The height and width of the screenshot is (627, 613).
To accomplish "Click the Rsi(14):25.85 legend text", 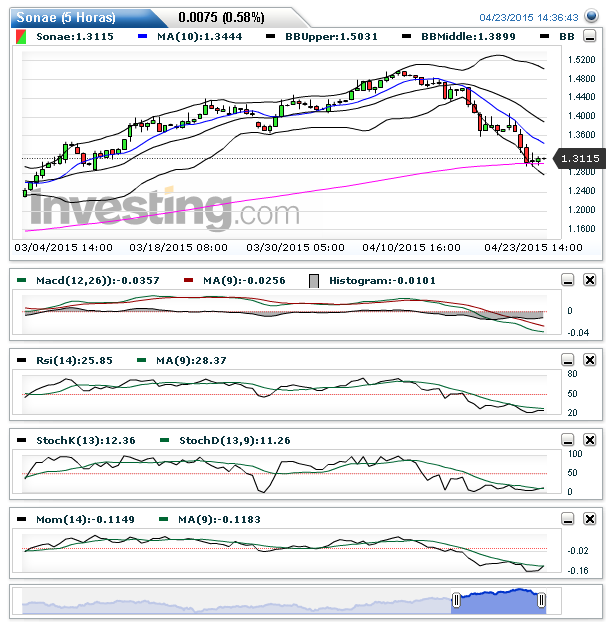I will 74,361.
